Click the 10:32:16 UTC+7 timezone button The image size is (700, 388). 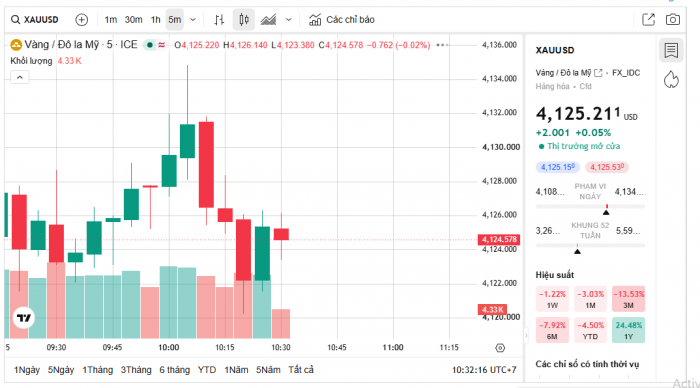coord(484,370)
